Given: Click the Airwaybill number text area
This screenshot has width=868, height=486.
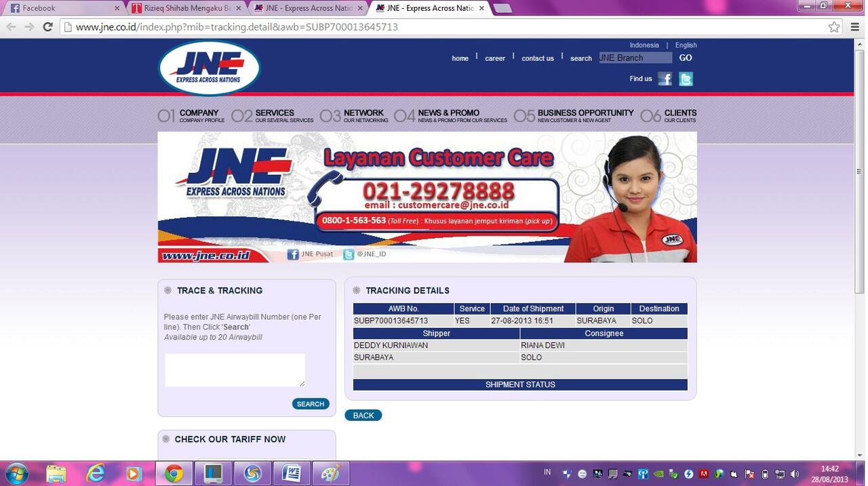Looking at the screenshot, I should [235, 370].
